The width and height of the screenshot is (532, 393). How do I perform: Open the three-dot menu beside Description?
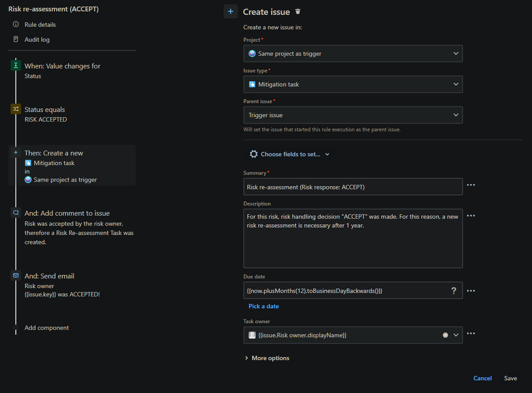pyautogui.click(x=471, y=216)
